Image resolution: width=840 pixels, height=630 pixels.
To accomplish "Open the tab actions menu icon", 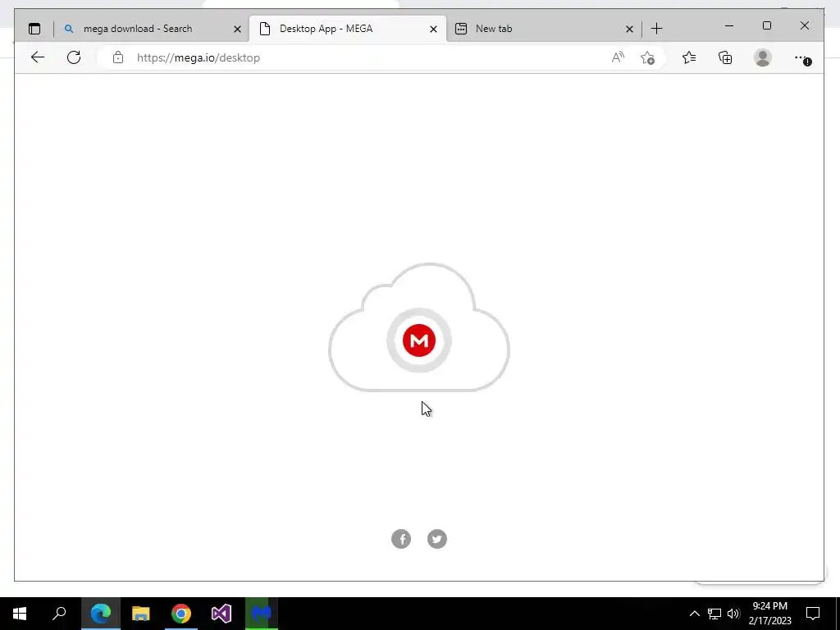I will coord(34,29).
